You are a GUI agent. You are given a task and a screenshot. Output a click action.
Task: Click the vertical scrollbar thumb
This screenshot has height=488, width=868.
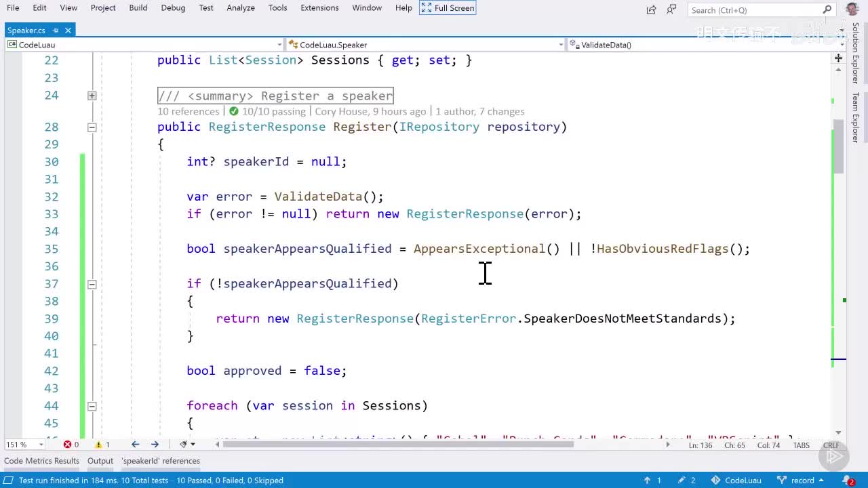[x=839, y=145]
